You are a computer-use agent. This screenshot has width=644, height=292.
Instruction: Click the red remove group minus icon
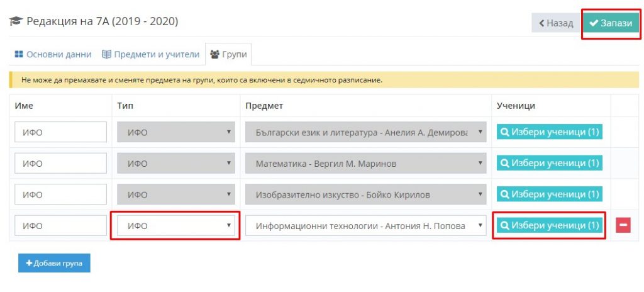coord(623,225)
